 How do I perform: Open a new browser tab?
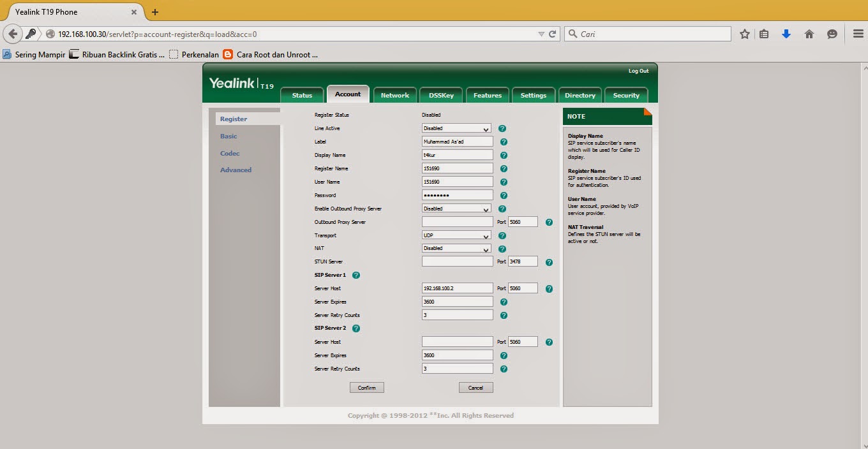coord(154,12)
